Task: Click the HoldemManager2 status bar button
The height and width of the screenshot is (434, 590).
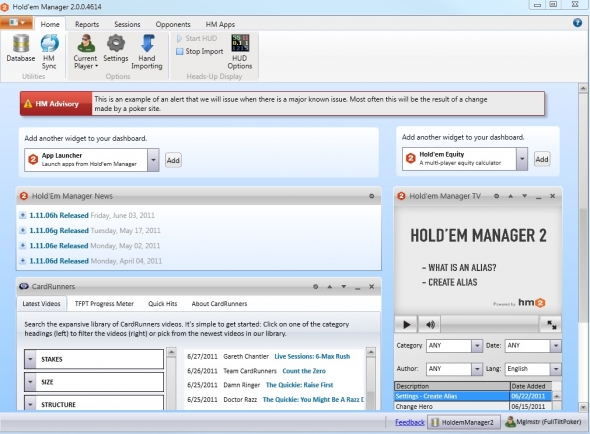Action: tap(465, 422)
